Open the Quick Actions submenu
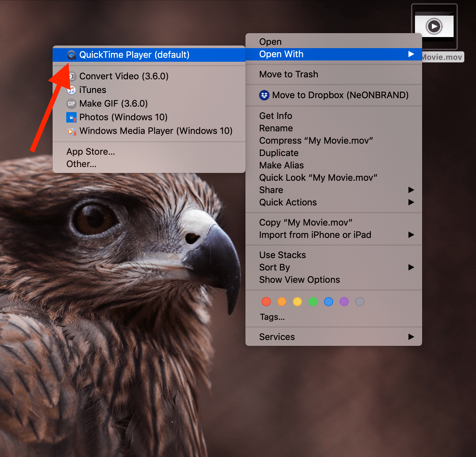Image resolution: width=476 pixels, height=457 pixels. tap(288, 202)
